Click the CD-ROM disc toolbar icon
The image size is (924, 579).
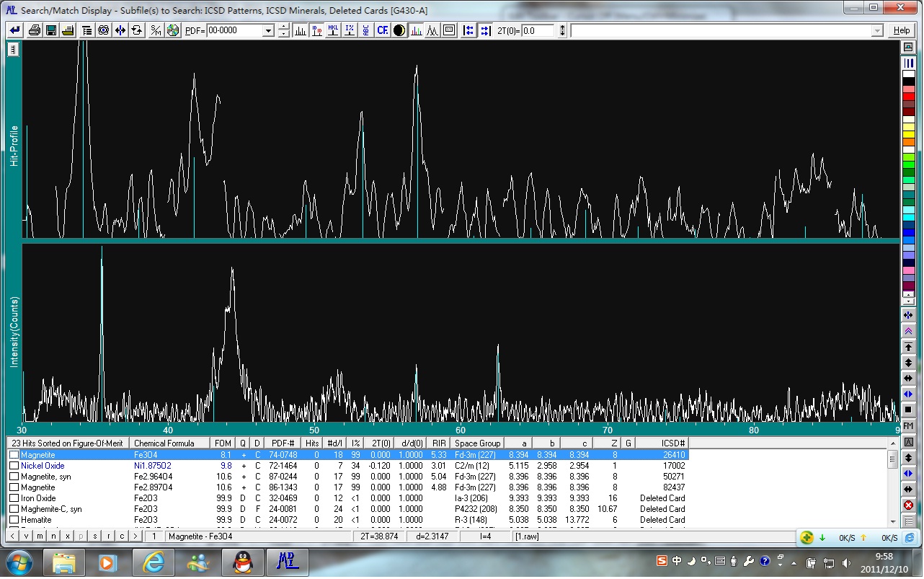(173, 30)
